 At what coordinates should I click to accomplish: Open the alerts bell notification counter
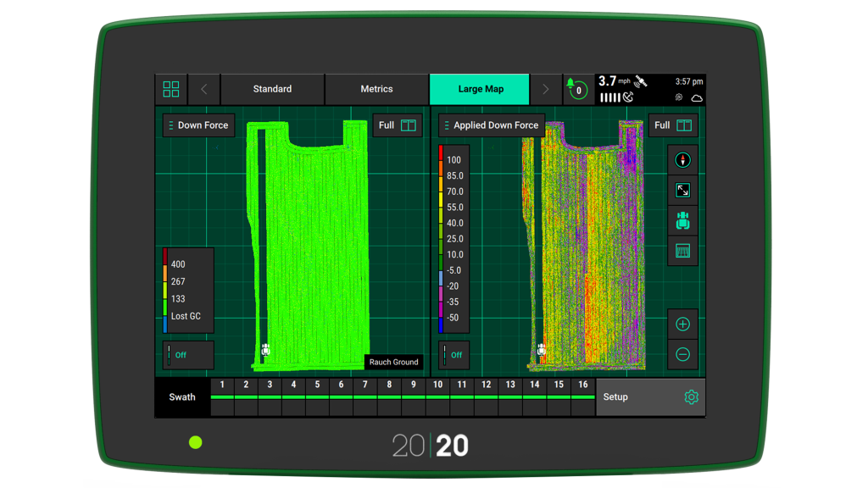[578, 89]
